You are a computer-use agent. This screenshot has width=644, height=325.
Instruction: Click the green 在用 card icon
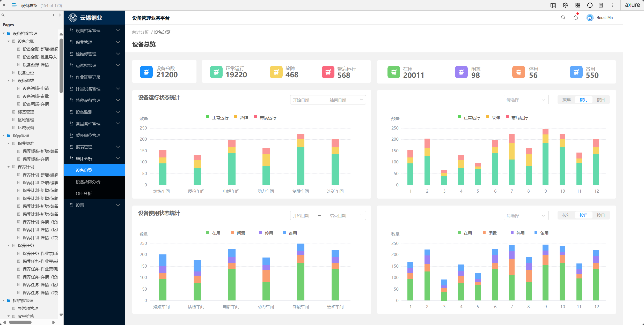394,72
